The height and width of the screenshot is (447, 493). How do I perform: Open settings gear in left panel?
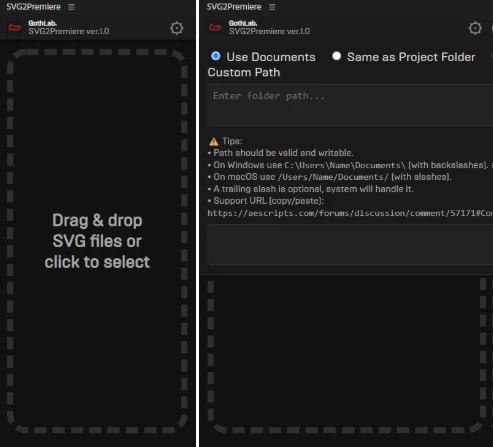coord(177,28)
